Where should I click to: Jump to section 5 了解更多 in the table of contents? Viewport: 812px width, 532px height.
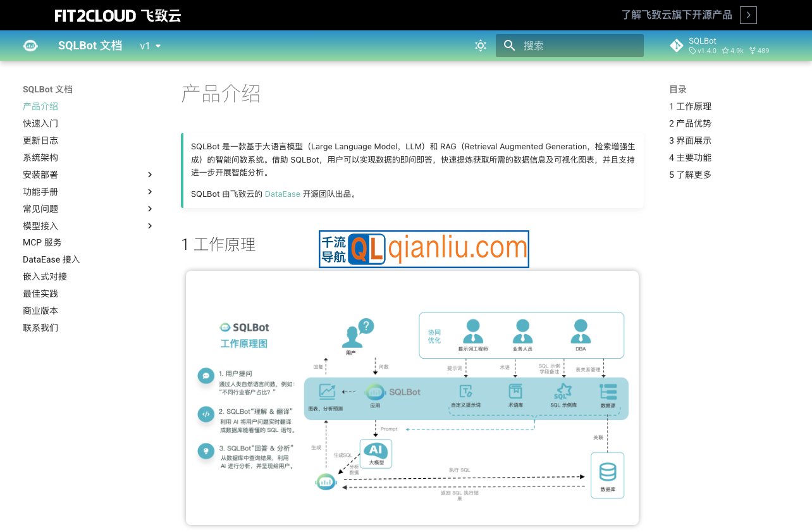click(691, 175)
